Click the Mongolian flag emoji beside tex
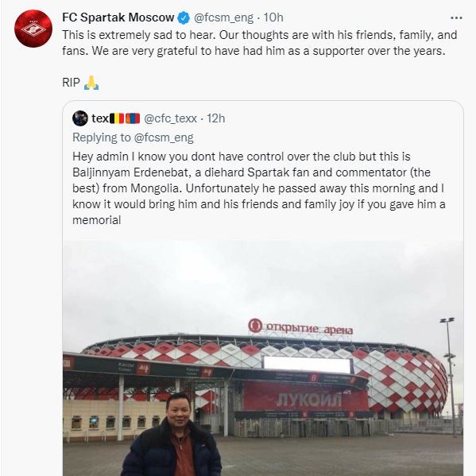 point(133,118)
